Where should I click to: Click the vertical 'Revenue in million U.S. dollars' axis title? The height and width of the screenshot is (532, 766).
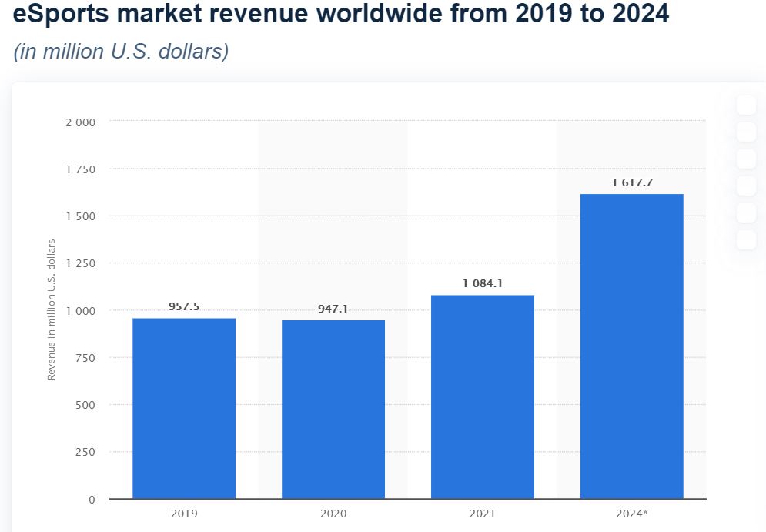pyautogui.click(x=51, y=309)
